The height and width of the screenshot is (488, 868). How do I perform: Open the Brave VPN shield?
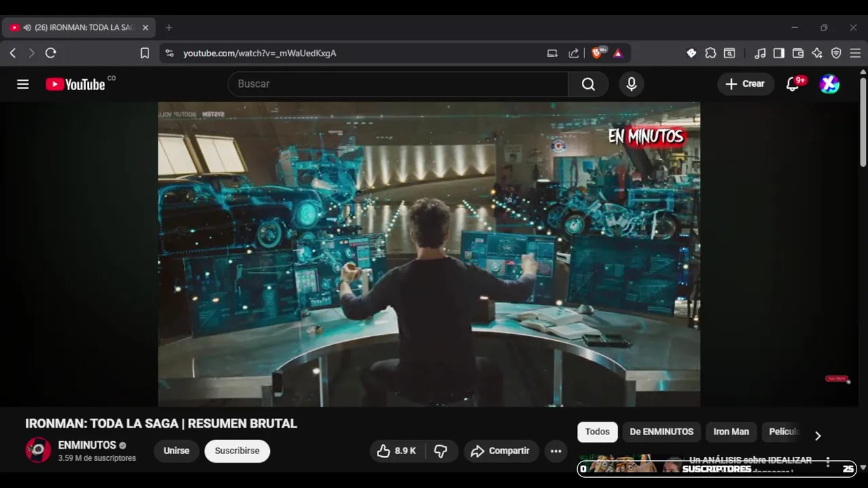[x=836, y=53]
